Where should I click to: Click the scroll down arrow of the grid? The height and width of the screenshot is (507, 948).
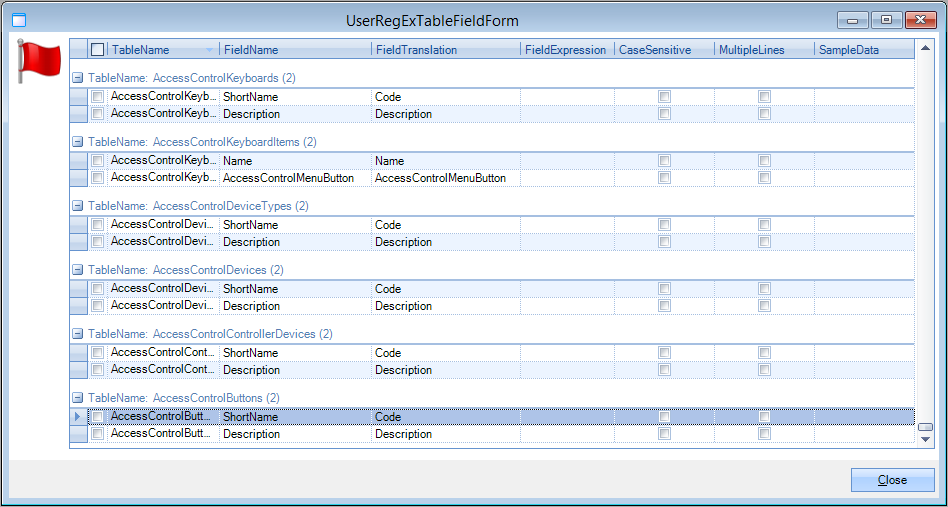pyautogui.click(x=925, y=439)
